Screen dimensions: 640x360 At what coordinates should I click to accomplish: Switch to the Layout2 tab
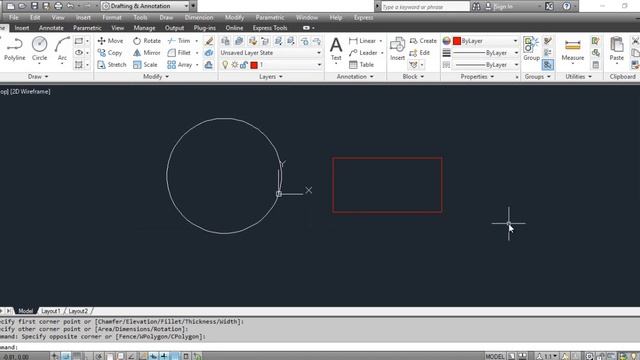click(78, 311)
